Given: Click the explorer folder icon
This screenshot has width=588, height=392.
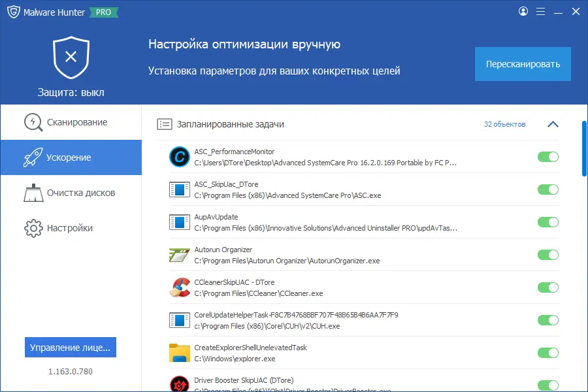Looking at the screenshot, I should [x=179, y=353].
